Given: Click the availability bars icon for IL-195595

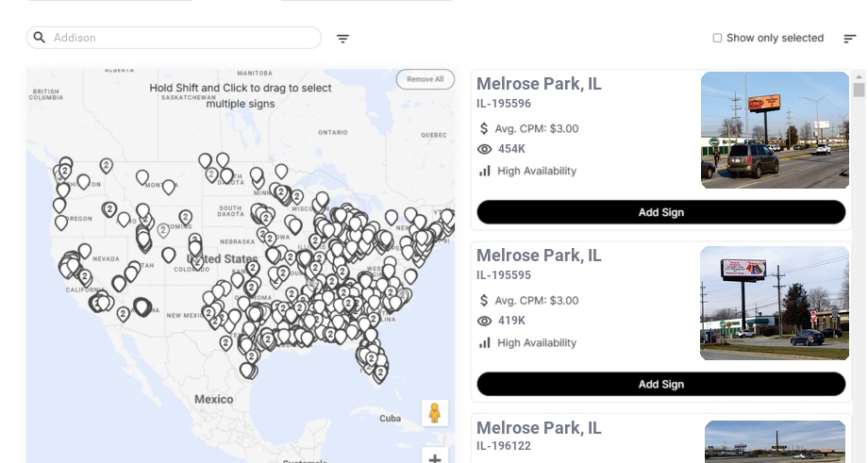Looking at the screenshot, I should (x=485, y=342).
